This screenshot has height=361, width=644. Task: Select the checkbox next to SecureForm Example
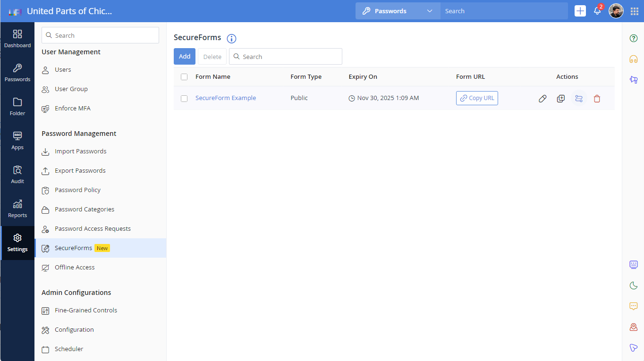point(184,98)
